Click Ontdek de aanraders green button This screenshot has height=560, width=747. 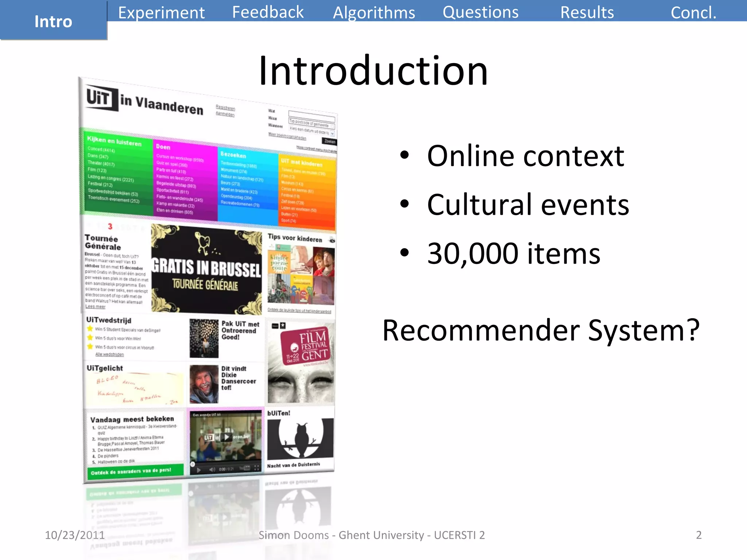point(135,471)
